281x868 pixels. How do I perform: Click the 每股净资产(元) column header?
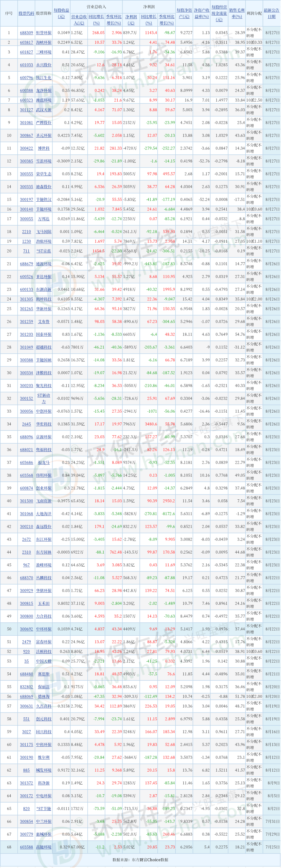coord(184,14)
